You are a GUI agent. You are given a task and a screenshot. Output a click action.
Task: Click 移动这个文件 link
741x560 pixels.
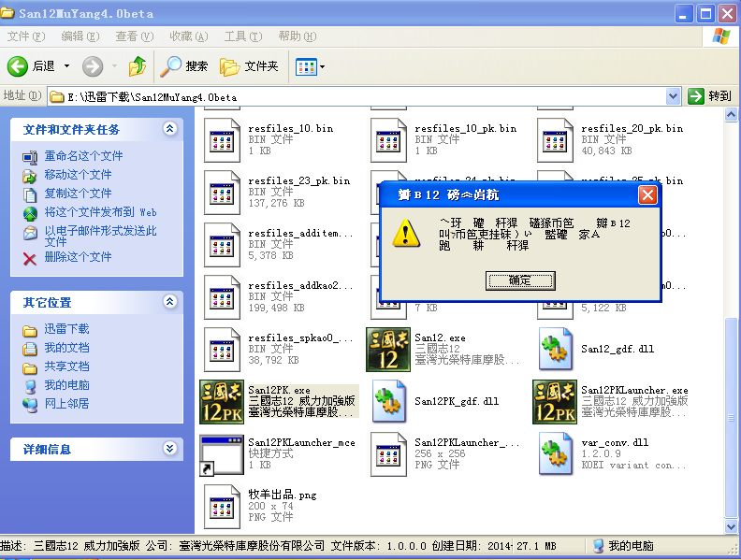click(x=78, y=175)
